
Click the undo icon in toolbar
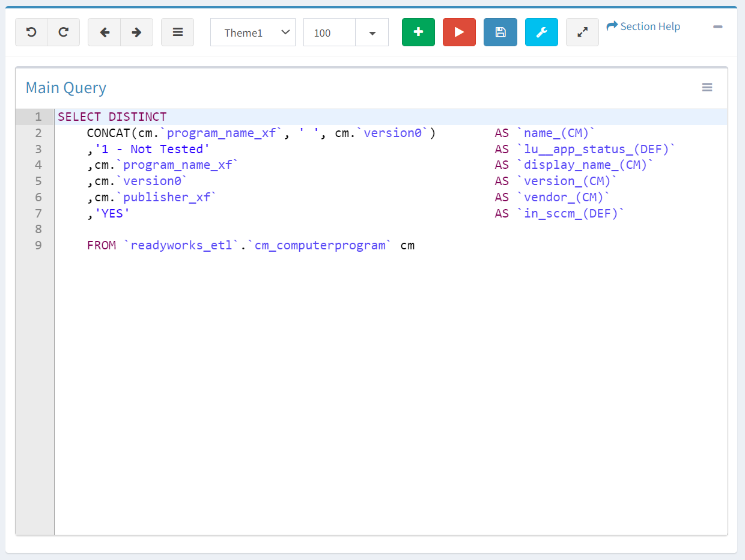(x=31, y=32)
